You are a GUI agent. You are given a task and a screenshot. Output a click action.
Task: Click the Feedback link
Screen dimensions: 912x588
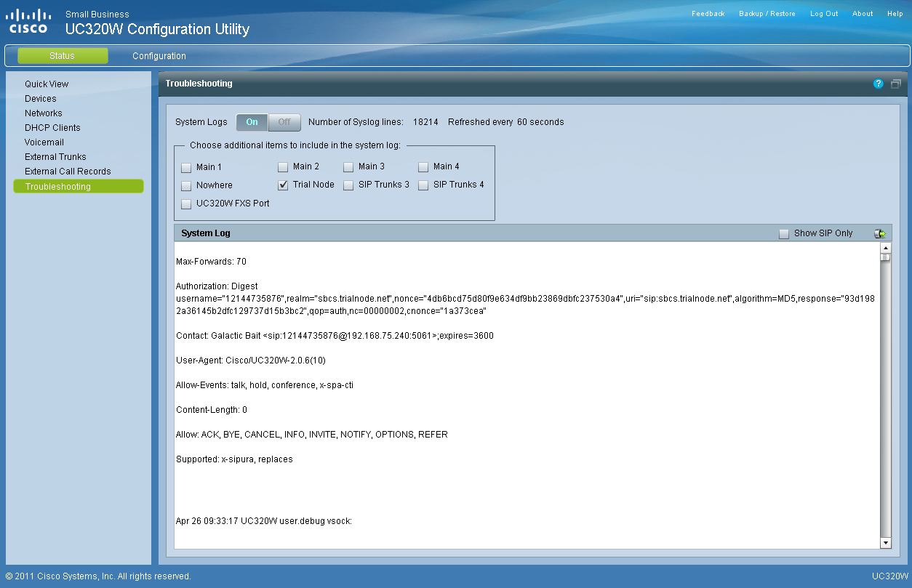click(708, 14)
